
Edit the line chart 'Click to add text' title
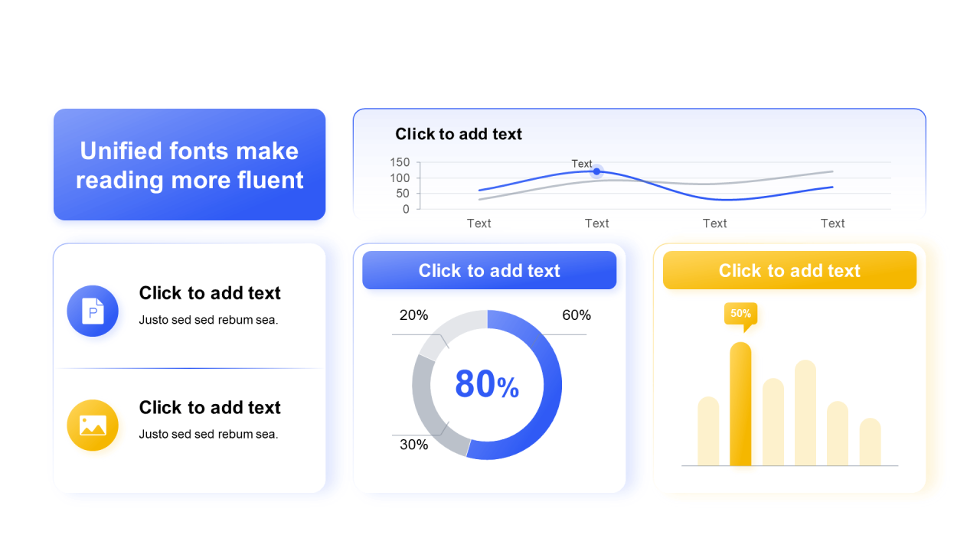tap(459, 134)
